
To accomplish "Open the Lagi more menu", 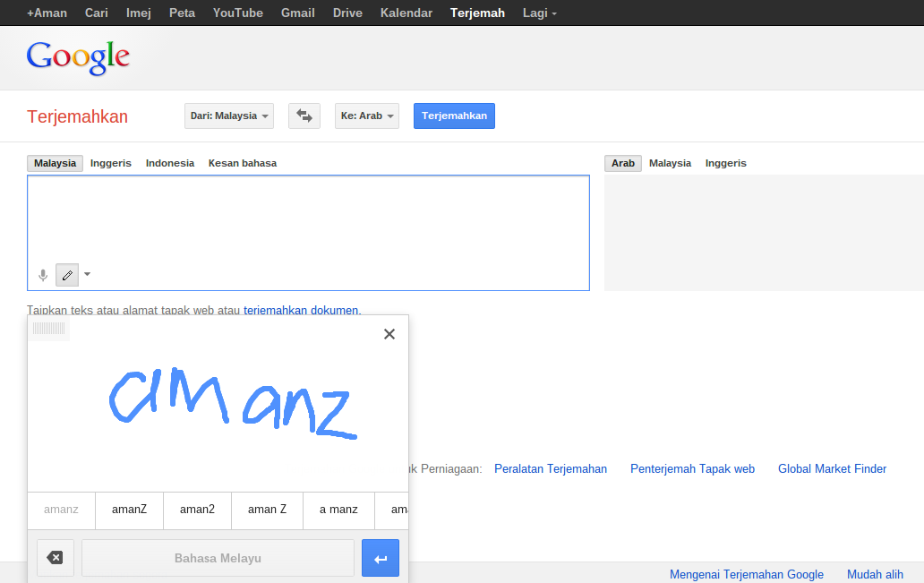I will coord(540,13).
